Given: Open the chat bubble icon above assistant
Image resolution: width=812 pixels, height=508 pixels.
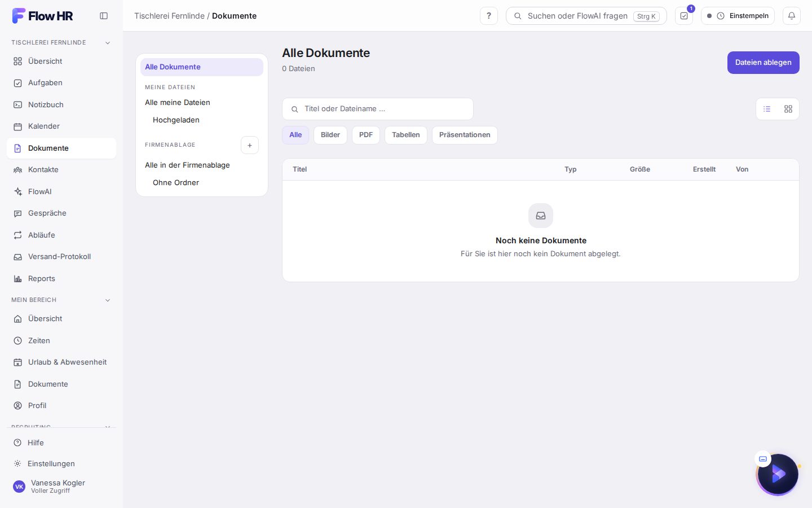Looking at the screenshot, I should pos(763,459).
